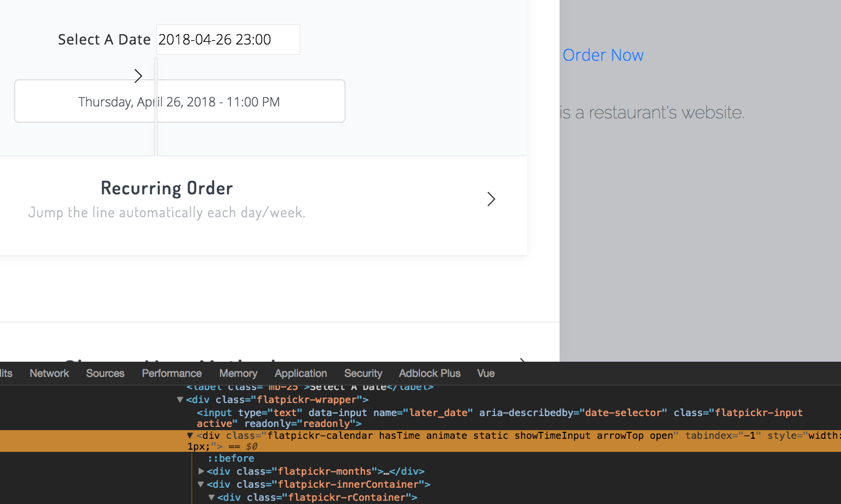
Task: Collapse the flatpickr-wrapper div
Action: (x=180, y=399)
